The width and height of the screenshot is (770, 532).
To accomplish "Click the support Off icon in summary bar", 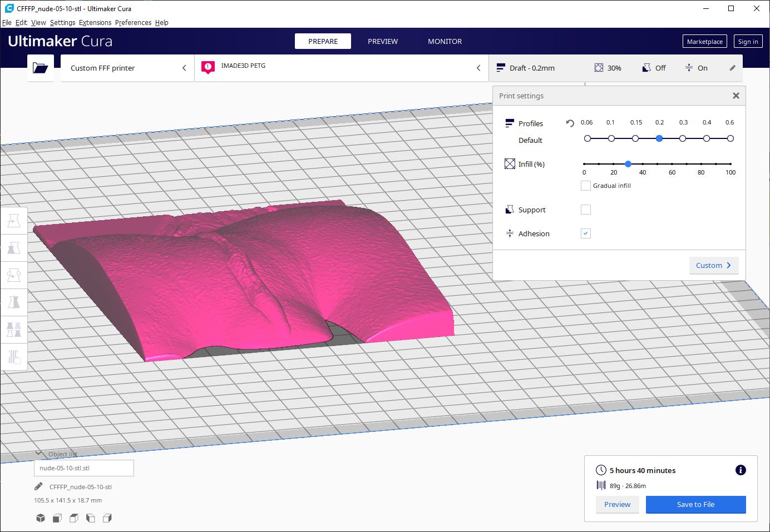I will [x=646, y=68].
